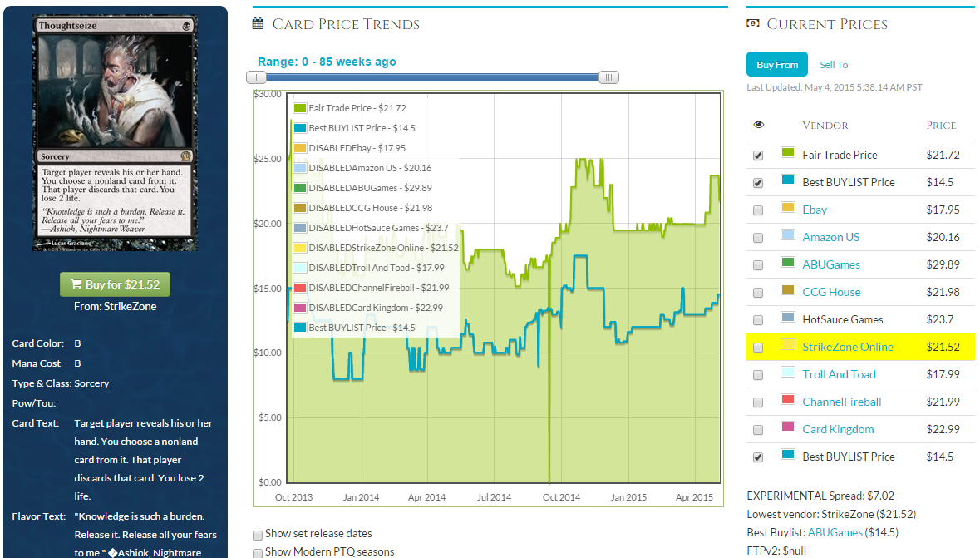The image size is (980, 558).
Task: Open the CCG House vendor link
Action: click(x=831, y=292)
